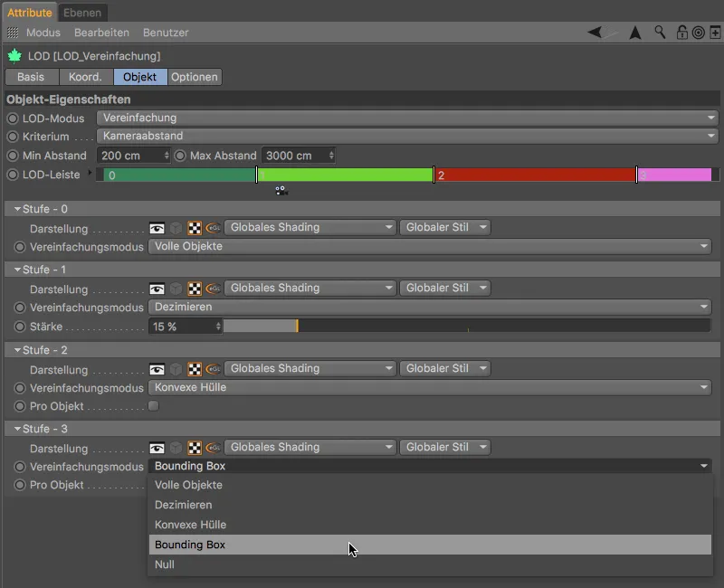Open the Kriterium dropdown showing Kameraabstand

tap(407, 136)
